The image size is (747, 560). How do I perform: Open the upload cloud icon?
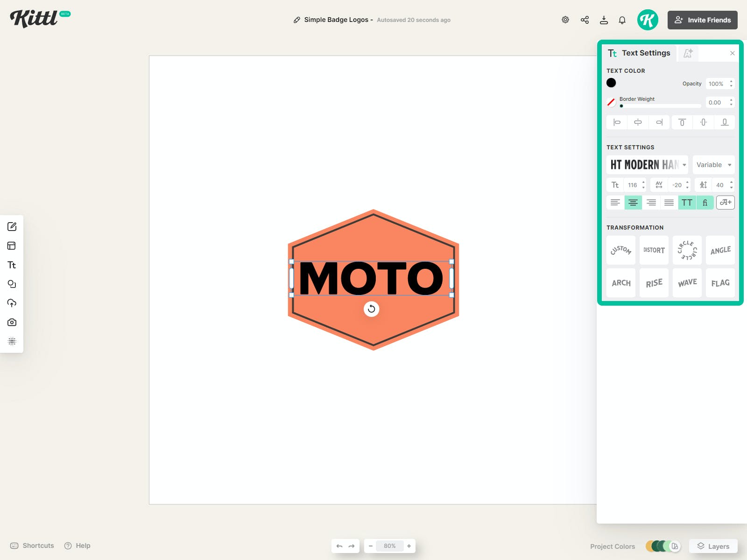click(12, 303)
